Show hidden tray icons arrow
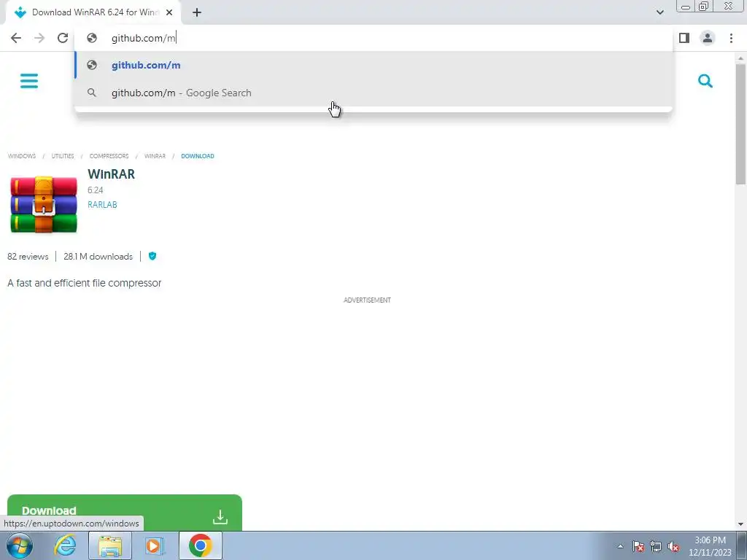747x560 pixels. pyautogui.click(x=620, y=546)
